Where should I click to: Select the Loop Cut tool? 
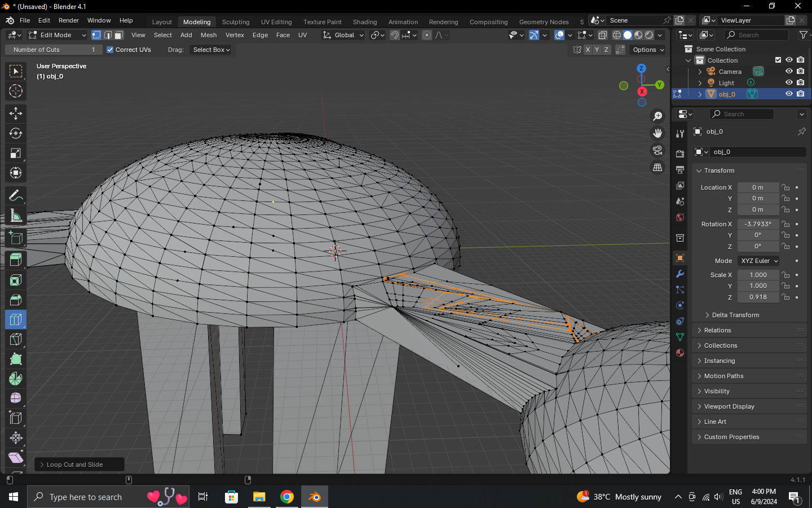point(16,319)
